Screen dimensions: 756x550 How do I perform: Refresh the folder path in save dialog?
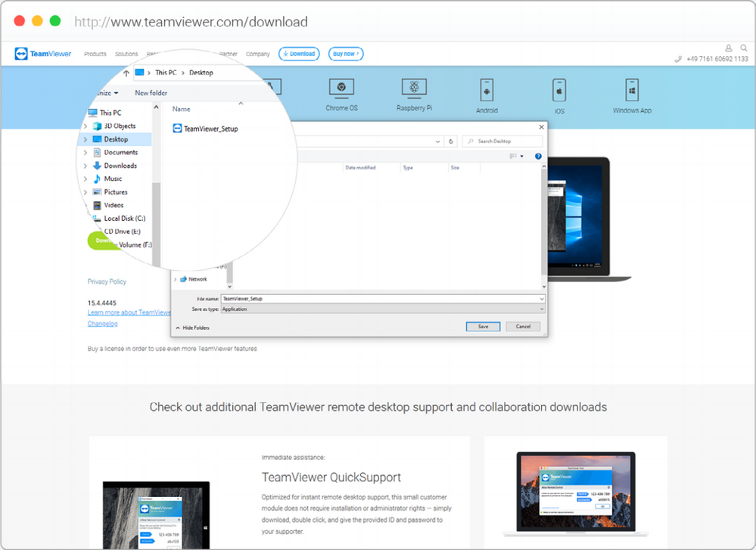451,141
